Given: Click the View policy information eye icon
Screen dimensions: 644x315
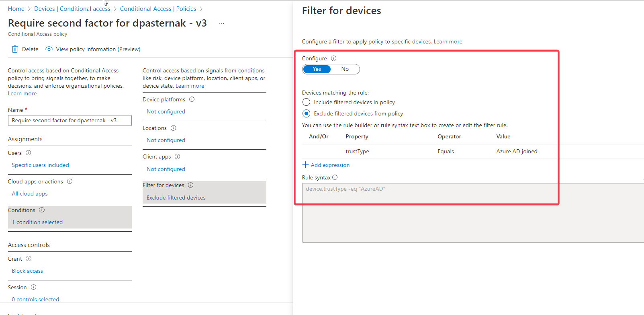Looking at the screenshot, I should click(49, 49).
